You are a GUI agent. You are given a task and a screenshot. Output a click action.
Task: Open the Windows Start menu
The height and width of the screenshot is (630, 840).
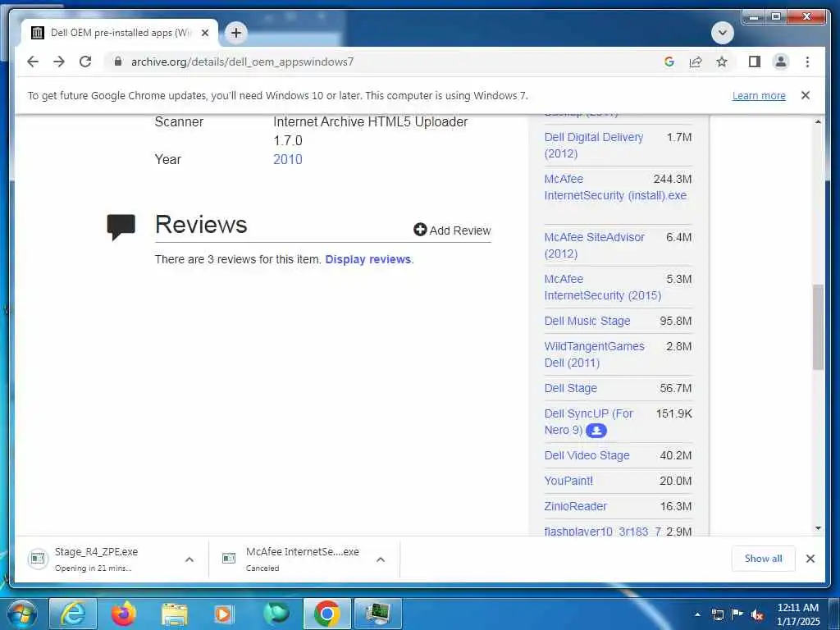click(21, 614)
